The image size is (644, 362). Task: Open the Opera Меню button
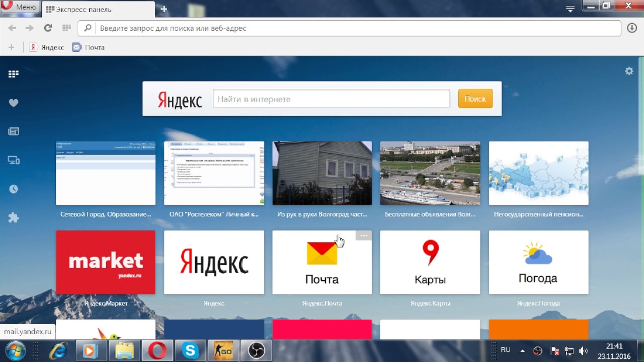click(x=20, y=7)
